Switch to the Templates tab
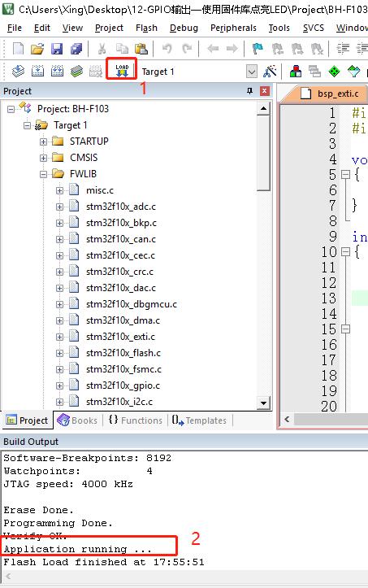The width and height of the screenshot is (368, 588). 199,420
